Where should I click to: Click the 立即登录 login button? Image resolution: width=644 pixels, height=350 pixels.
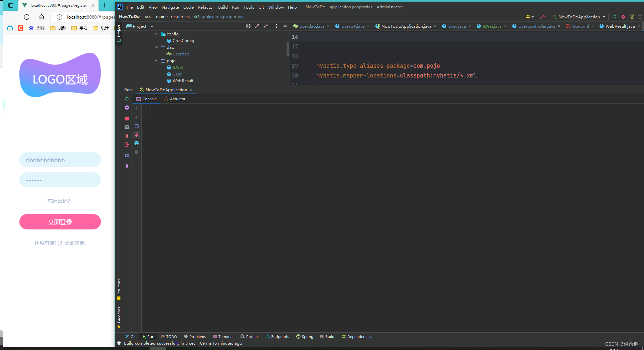pos(60,222)
